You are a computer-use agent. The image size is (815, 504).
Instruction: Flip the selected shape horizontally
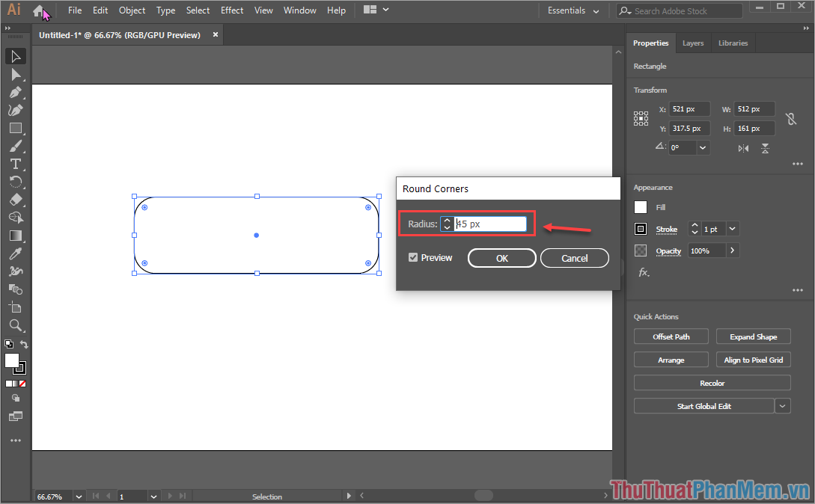[742, 148]
